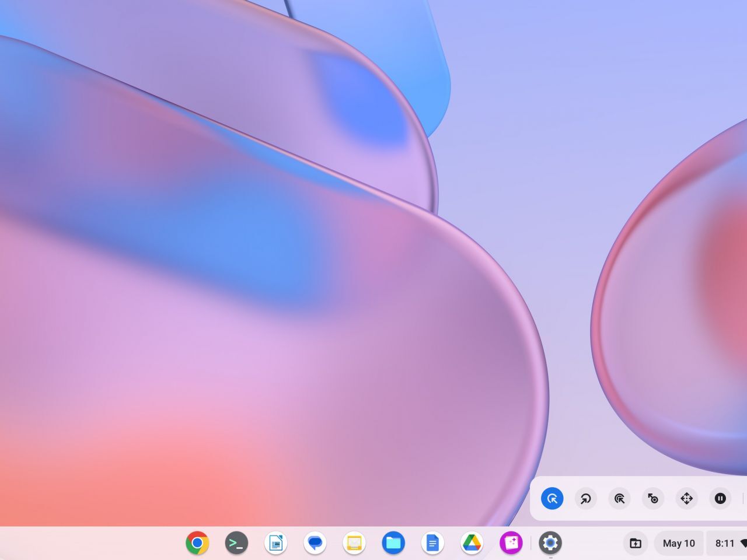This screenshot has width=747, height=560.
Task: Open the Tote holding space folder
Action: tap(636, 544)
